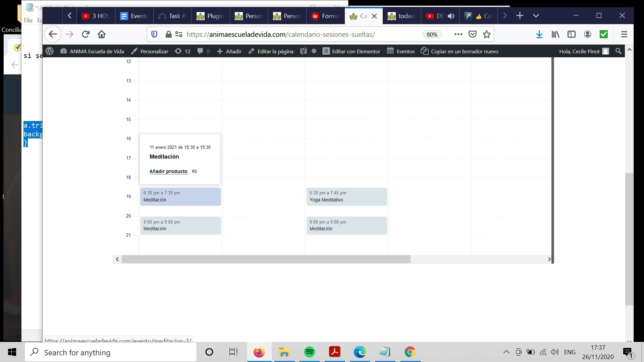Screen dimensions: 644x362
Task: Open File menu in Notepad window
Action: point(28,20)
